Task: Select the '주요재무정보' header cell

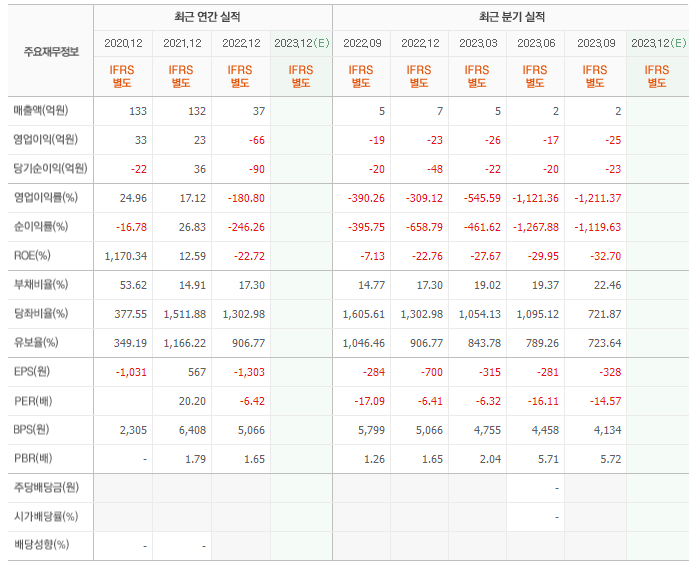Action: 51,52
